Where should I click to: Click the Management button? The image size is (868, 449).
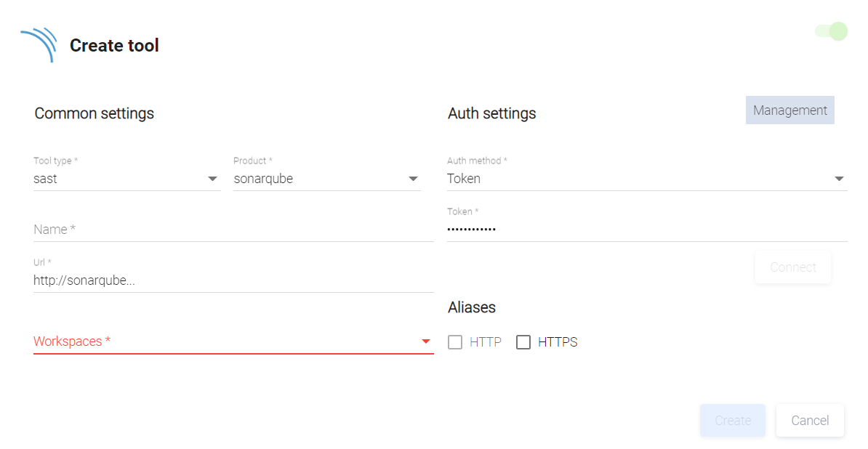tap(789, 110)
